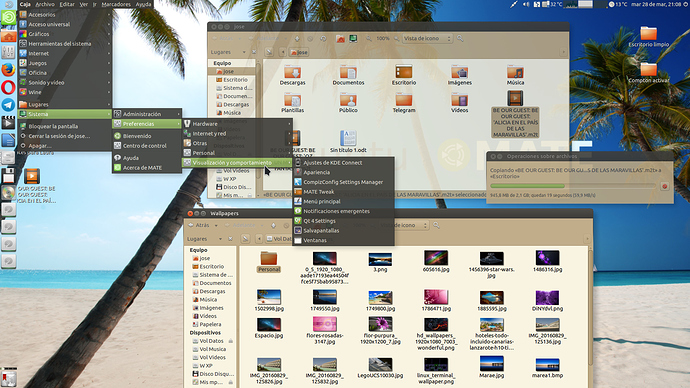Expand the Hardware submenu

(238, 124)
